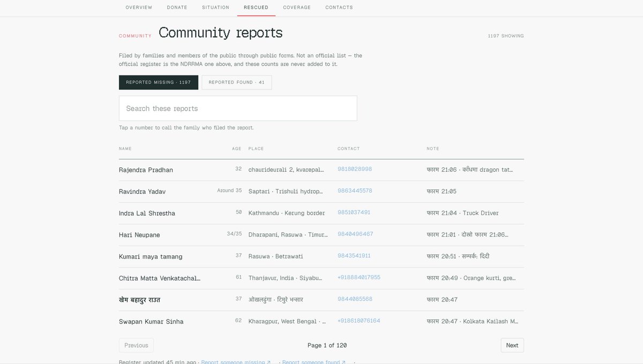Click the PLACE column header
Screen dimensions: 643x364
coord(256,149)
